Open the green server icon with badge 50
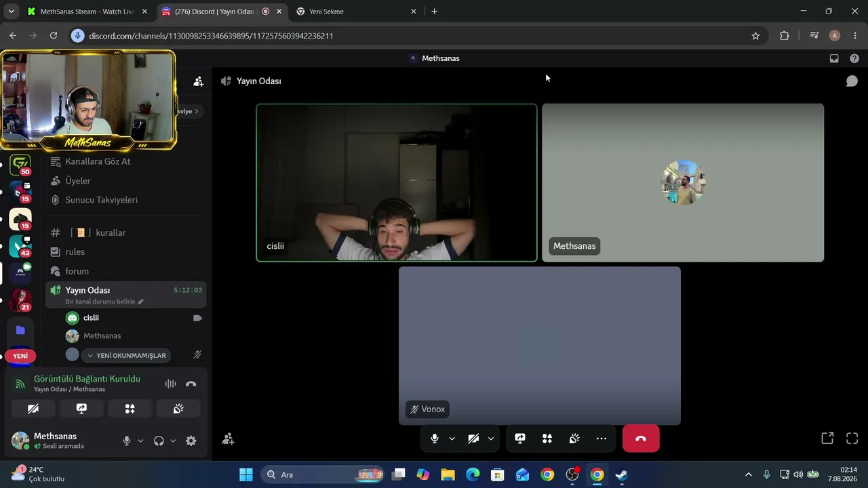 (x=20, y=165)
